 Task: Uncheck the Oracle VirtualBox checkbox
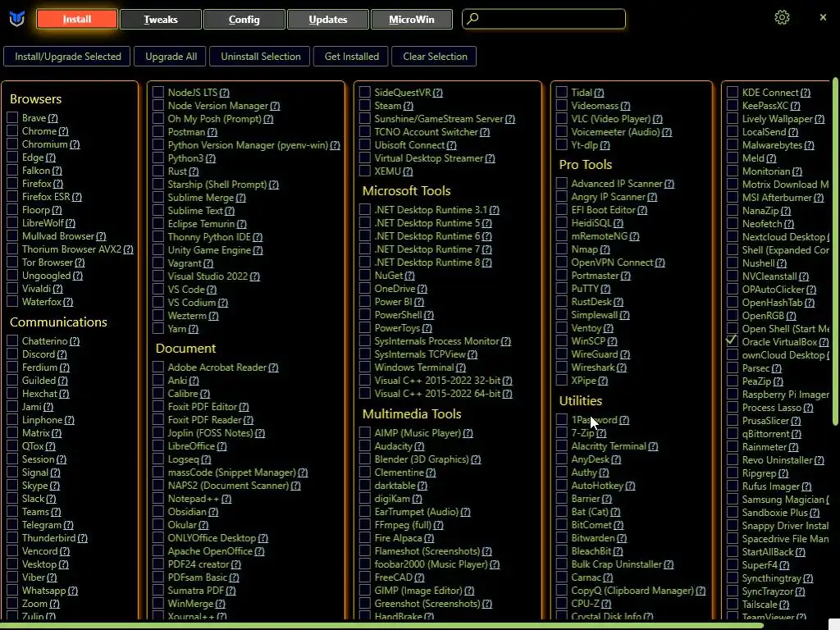pyautogui.click(x=732, y=342)
